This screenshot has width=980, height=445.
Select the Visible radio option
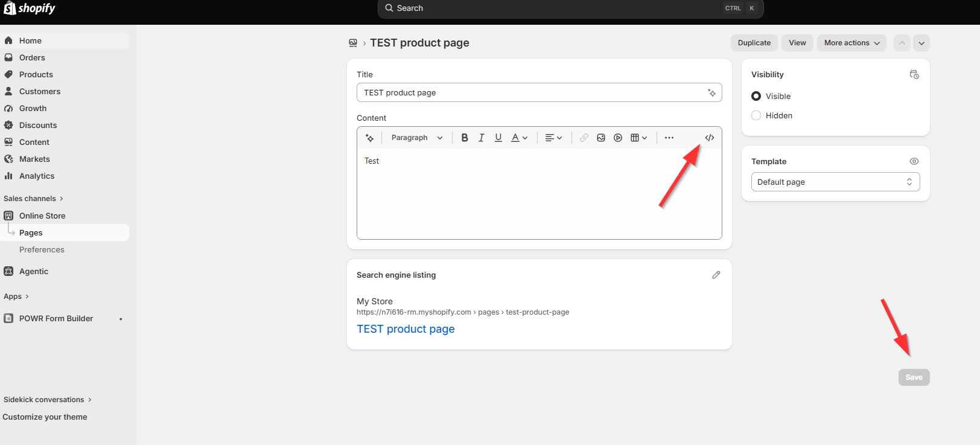coord(756,96)
